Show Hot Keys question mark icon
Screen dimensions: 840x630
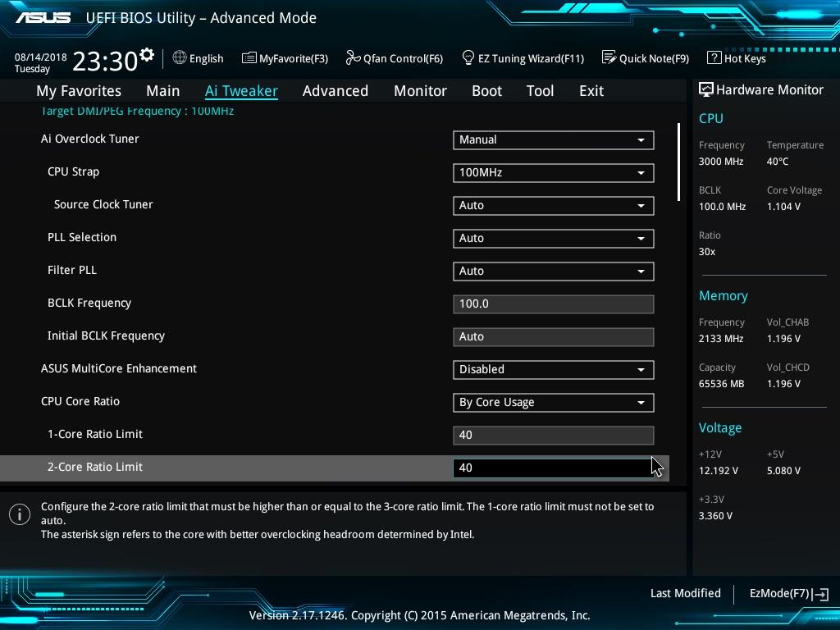(714, 57)
